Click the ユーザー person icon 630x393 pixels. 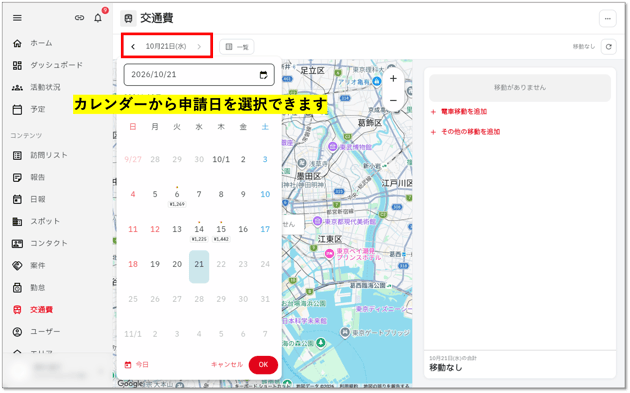click(17, 332)
